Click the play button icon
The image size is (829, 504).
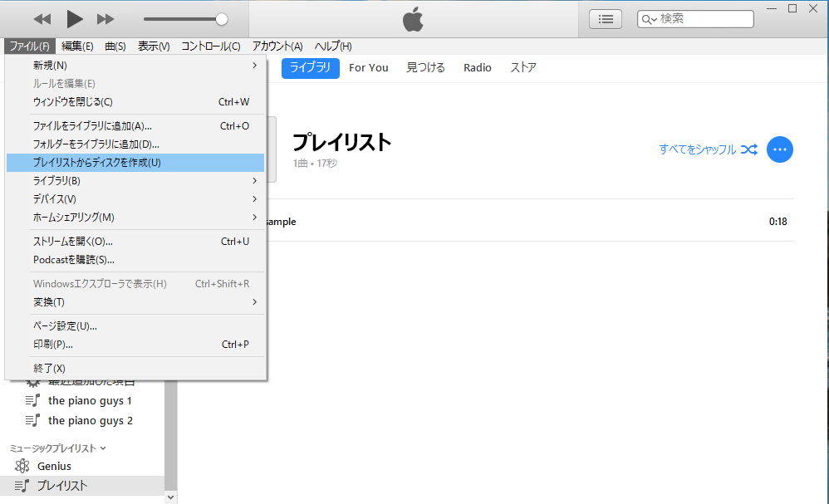point(75,20)
